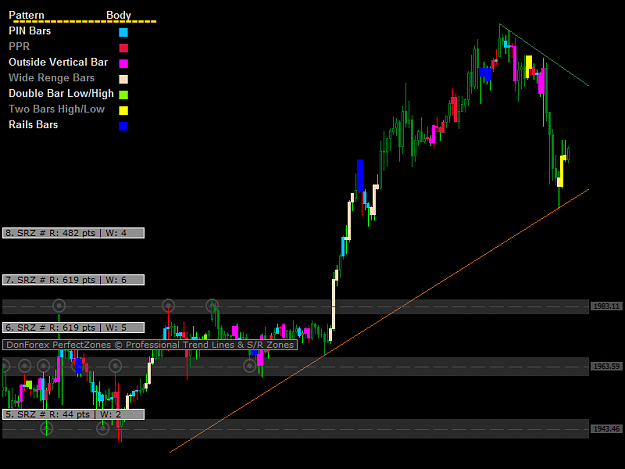Click the 1983.11 price level tag
The image size is (625, 469).
click(x=606, y=306)
